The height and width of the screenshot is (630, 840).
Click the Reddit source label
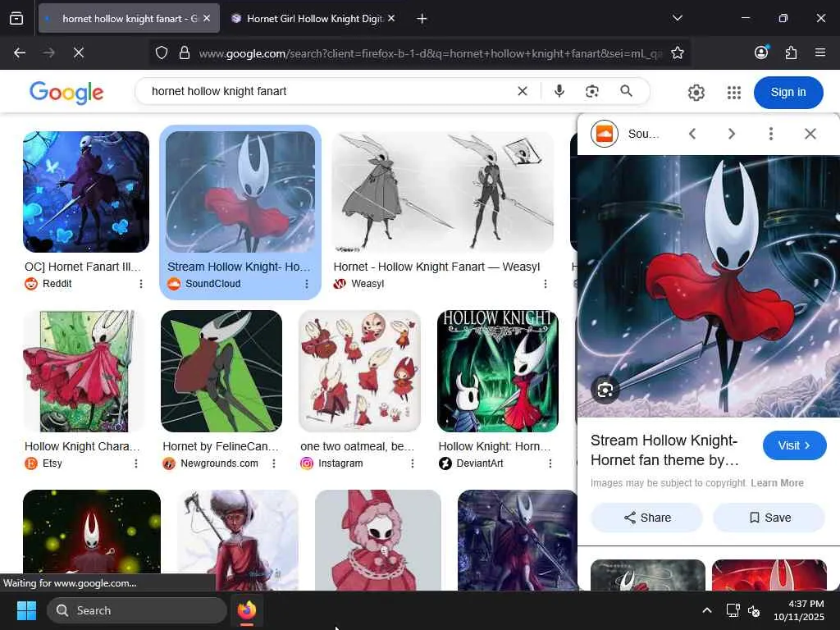[57, 284]
